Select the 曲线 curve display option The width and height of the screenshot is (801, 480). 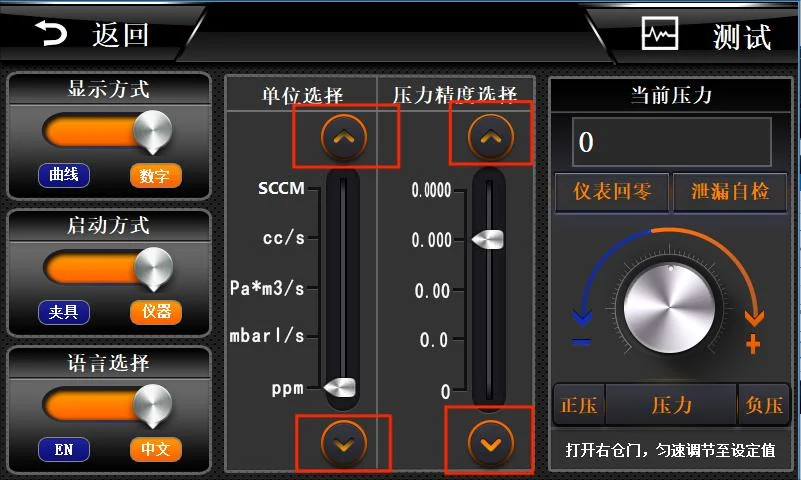(x=64, y=175)
